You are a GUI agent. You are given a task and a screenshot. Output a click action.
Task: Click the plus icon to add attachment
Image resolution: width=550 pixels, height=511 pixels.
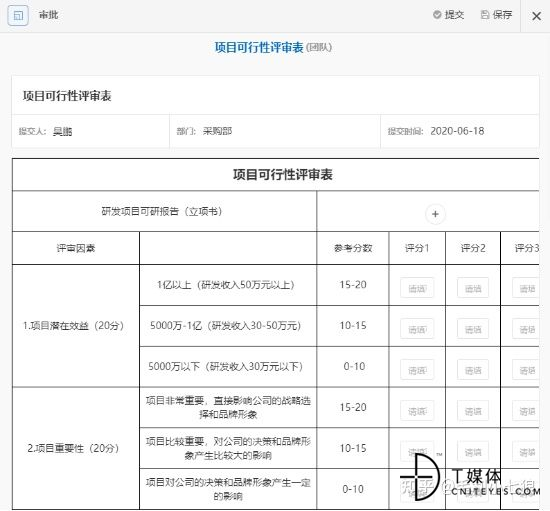435,214
